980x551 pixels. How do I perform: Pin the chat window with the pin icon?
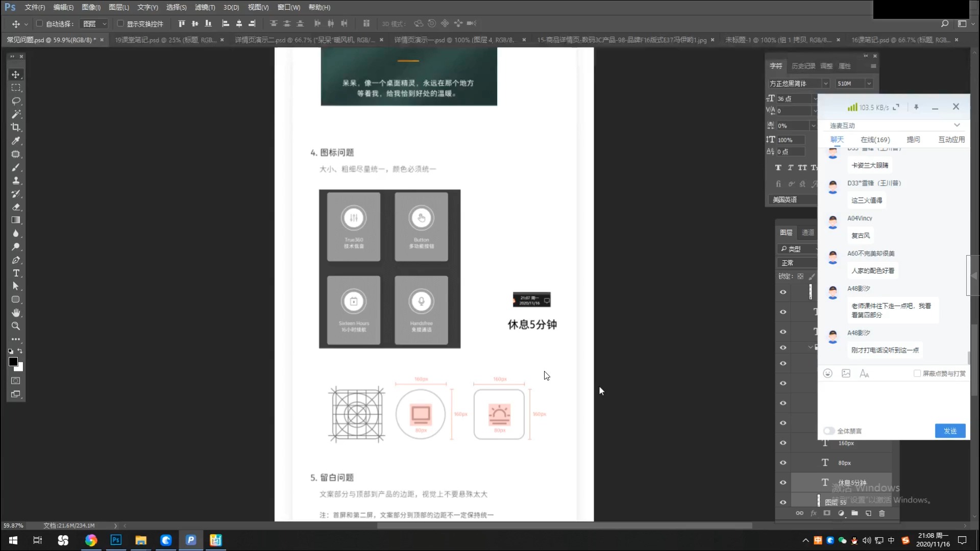(x=916, y=107)
